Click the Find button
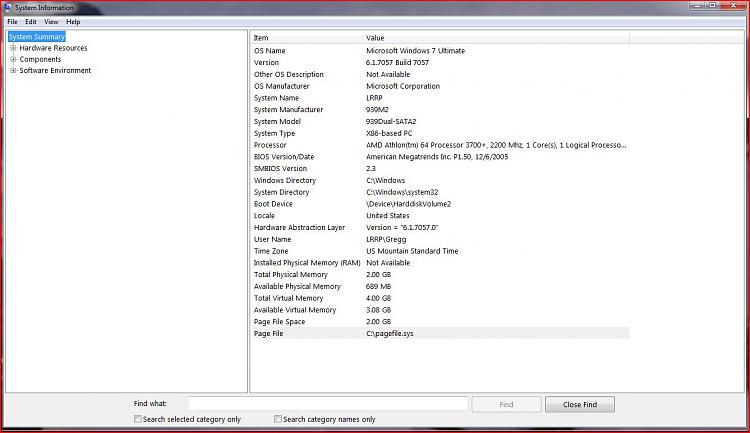 [x=506, y=404]
